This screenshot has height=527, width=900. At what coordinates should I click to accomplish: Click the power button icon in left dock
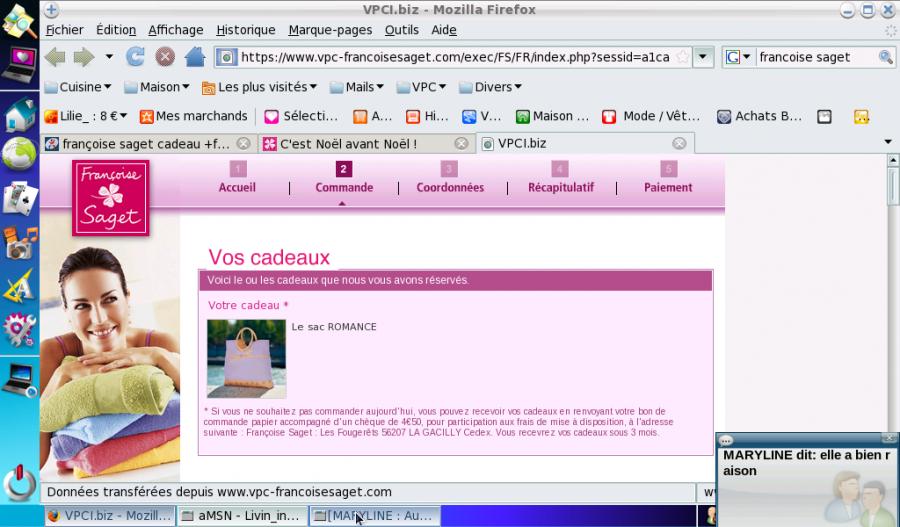pyautogui.click(x=19, y=484)
